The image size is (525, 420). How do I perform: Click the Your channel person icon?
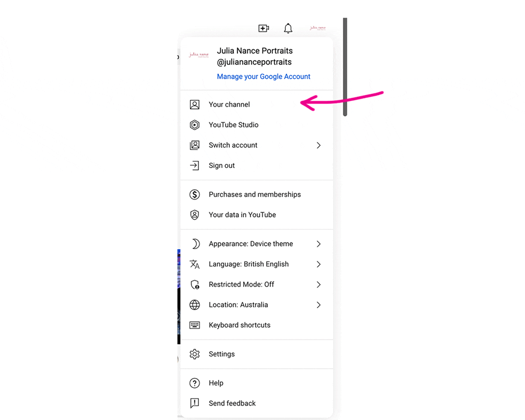(x=194, y=104)
